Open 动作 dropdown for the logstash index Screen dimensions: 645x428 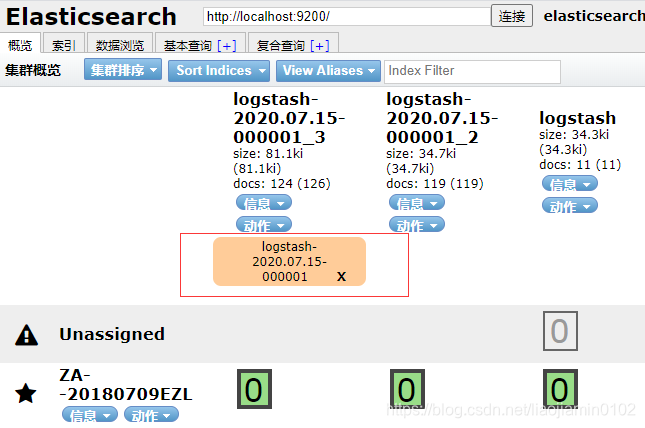click(570, 205)
